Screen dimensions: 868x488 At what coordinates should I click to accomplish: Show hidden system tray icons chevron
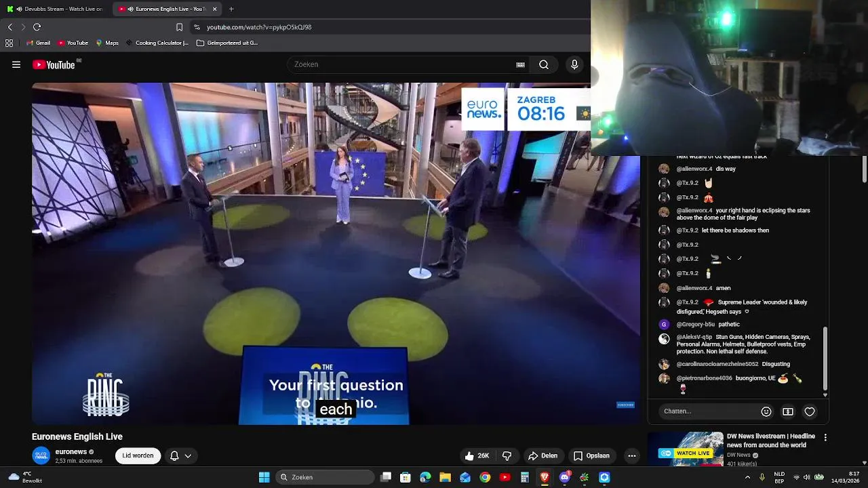(748, 477)
